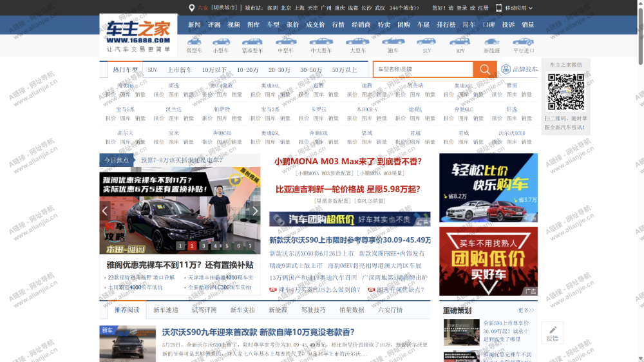
Task: Open the 宝马5系 model link
Action: (x=126, y=110)
